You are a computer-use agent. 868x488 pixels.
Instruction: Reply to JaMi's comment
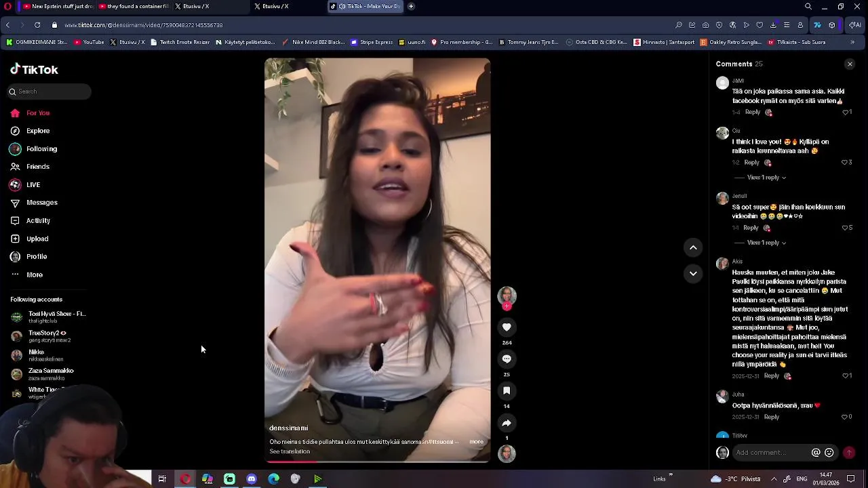coord(753,112)
